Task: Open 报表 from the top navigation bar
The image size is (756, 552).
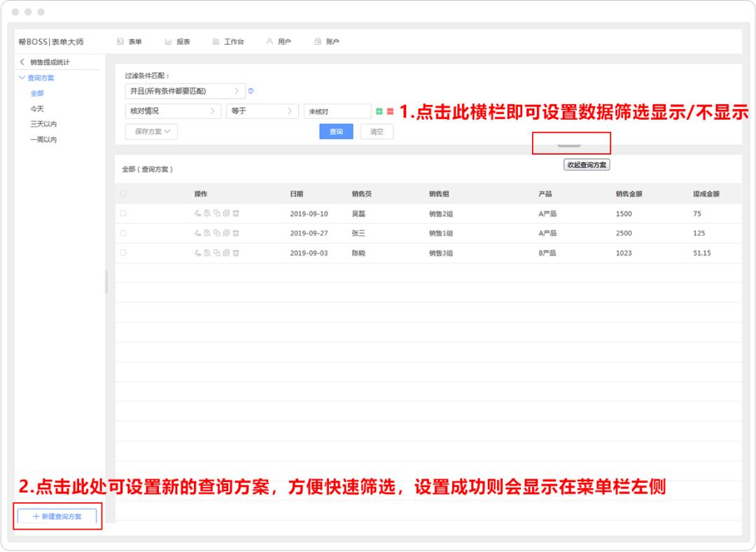Action: 178,41
